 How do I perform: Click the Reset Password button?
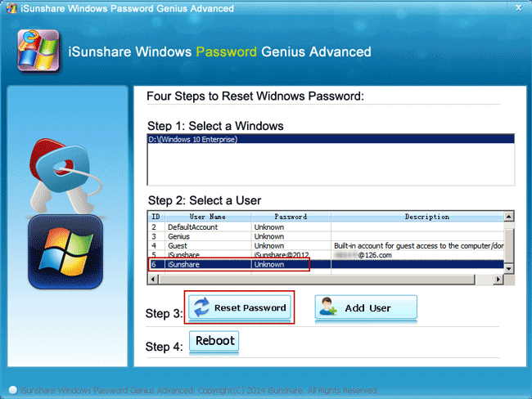click(x=240, y=307)
